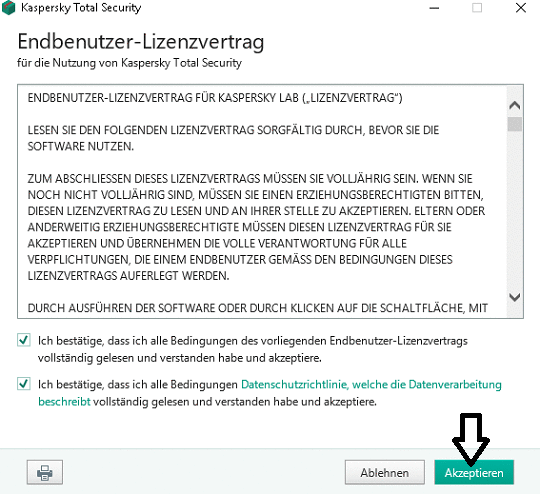Click the 'beschreibt' link text
540x494 pixels.
[64, 402]
